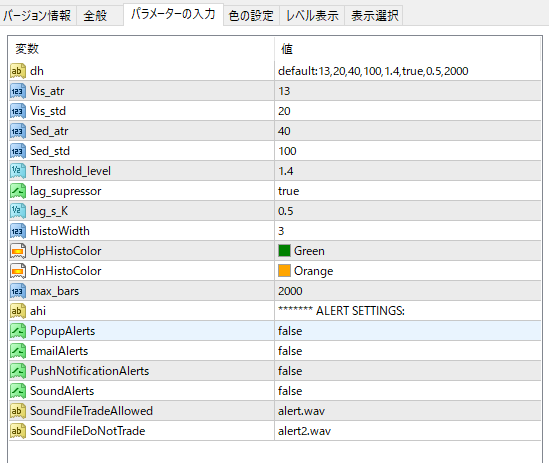Click the string icon beside ahi
This screenshot has width=549, height=463.
[18, 311]
